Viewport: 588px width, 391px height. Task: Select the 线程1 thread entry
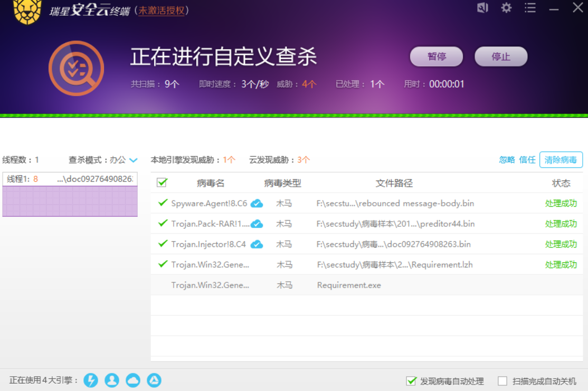70,179
